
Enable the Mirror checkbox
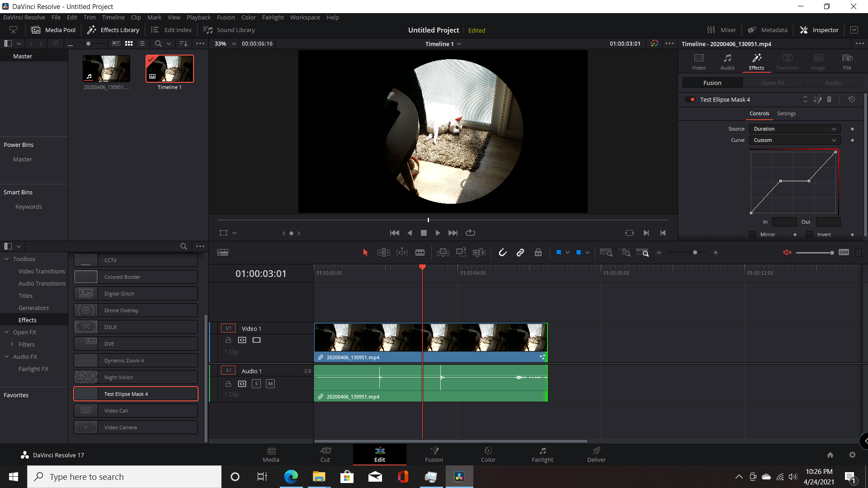752,235
